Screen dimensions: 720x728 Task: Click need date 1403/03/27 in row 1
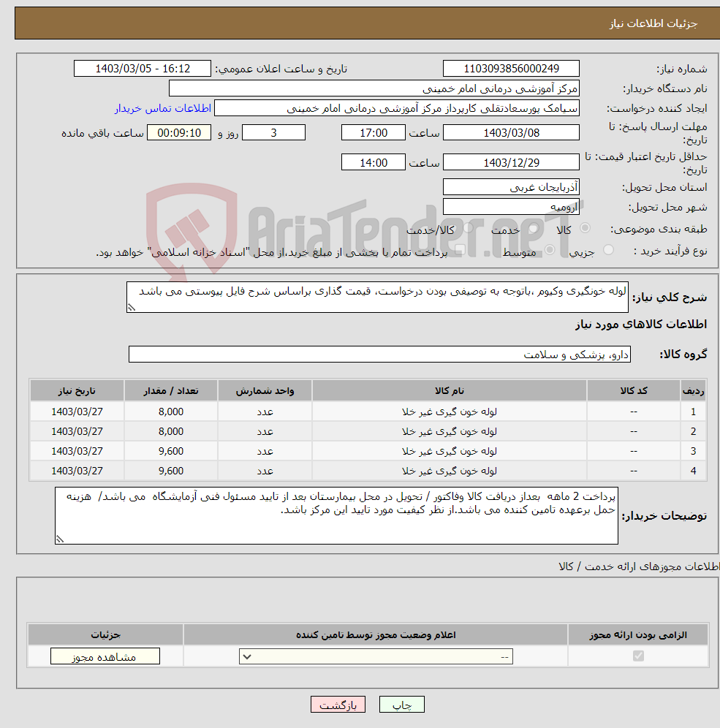pos(77,412)
